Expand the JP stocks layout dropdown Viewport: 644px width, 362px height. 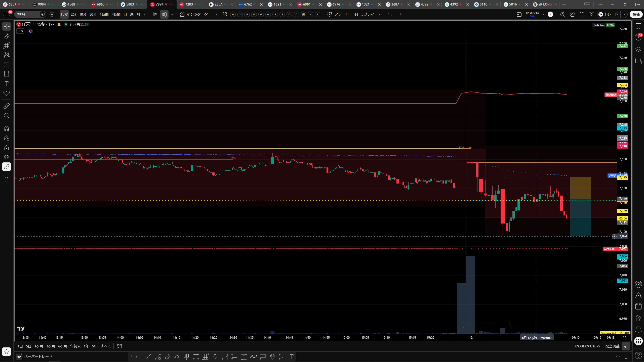[x=544, y=14]
